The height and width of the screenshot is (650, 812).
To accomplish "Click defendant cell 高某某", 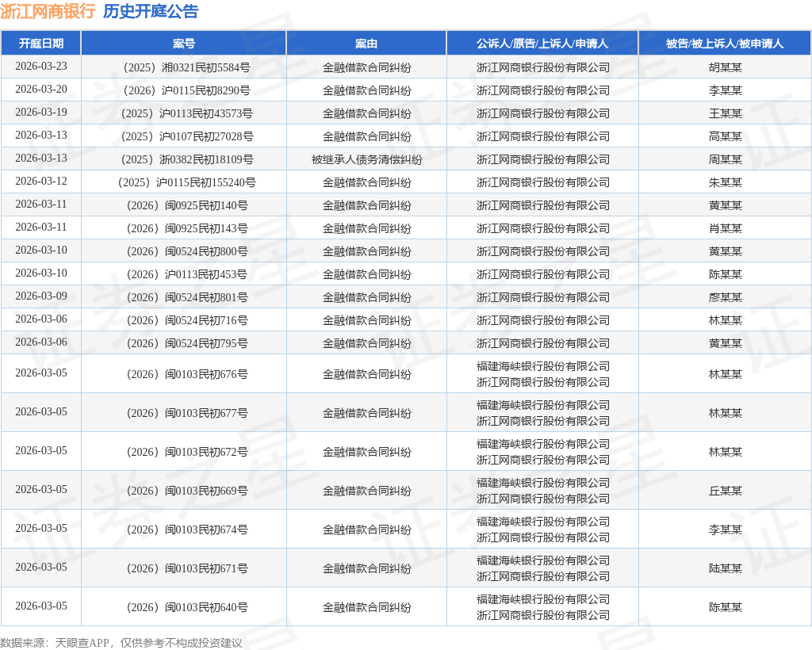I will [x=725, y=136].
